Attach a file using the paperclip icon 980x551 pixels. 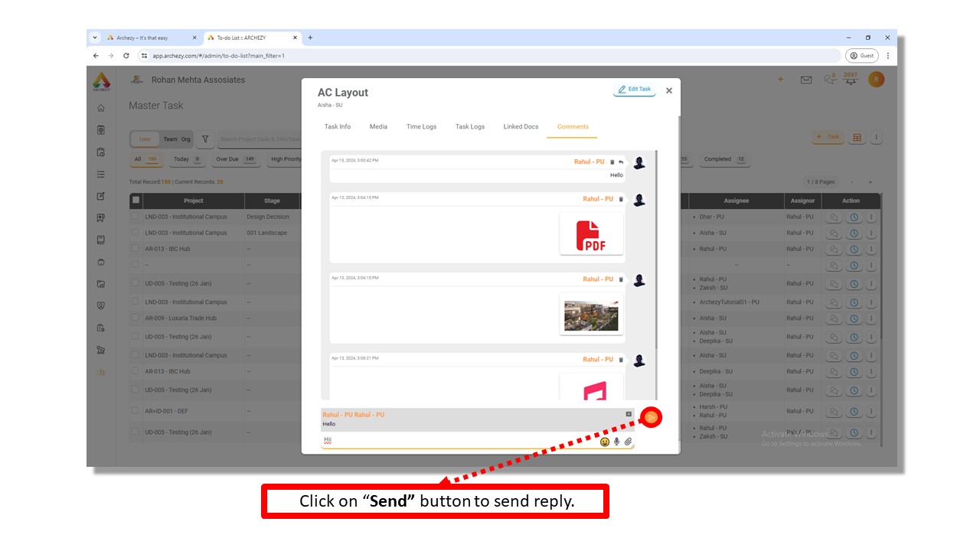coord(628,442)
